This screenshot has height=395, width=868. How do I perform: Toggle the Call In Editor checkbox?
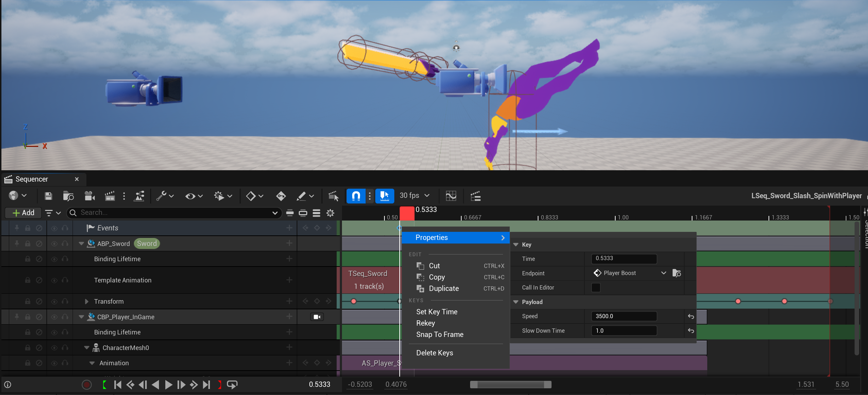pyautogui.click(x=596, y=287)
